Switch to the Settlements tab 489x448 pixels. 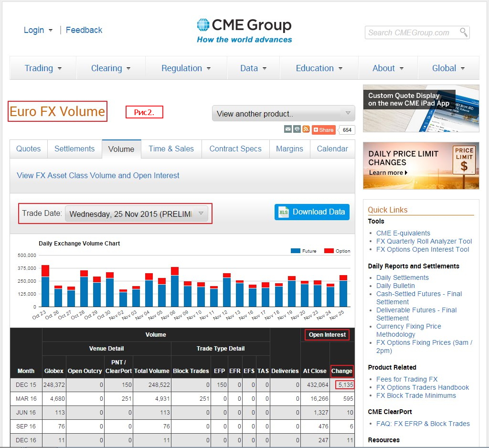click(74, 149)
